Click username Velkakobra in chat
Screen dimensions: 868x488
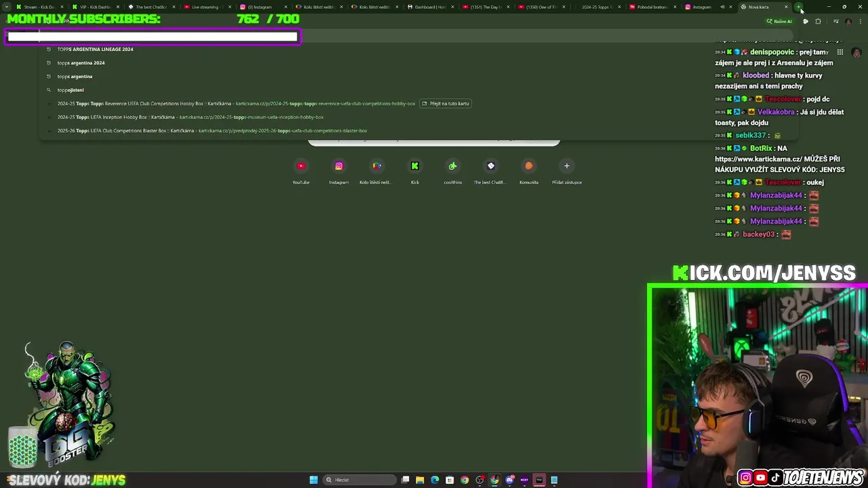pyautogui.click(x=776, y=112)
